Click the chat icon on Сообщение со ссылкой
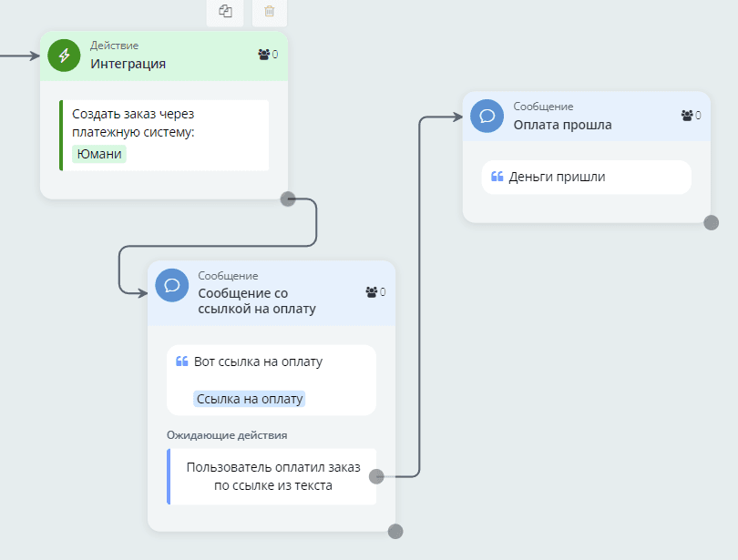 click(172, 284)
